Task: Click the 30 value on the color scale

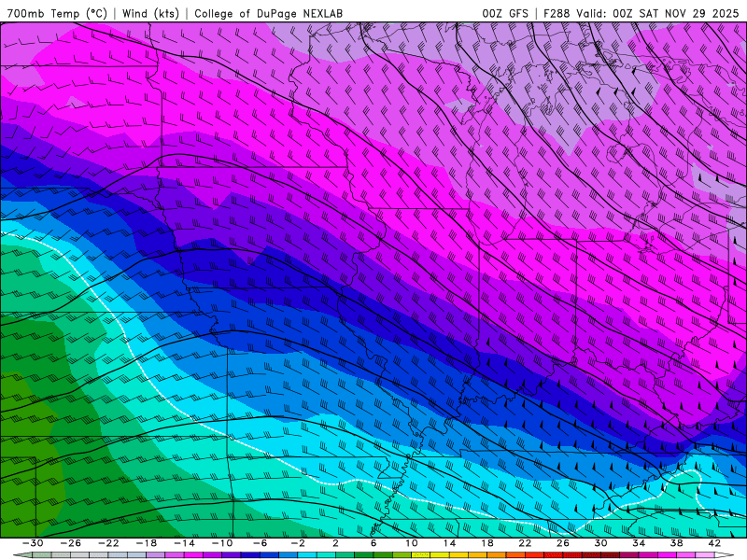Action: (x=600, y=543)
